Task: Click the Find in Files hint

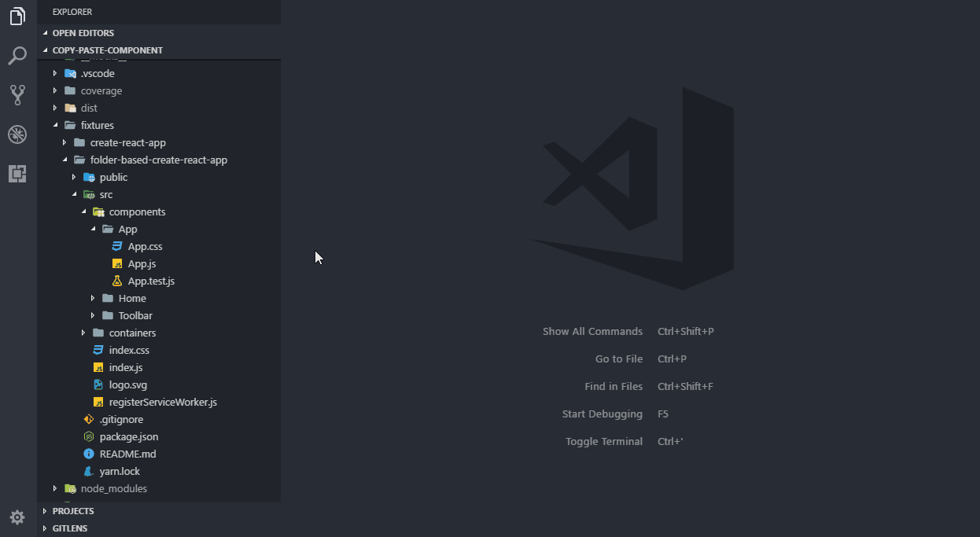Action: pos(613,386)
